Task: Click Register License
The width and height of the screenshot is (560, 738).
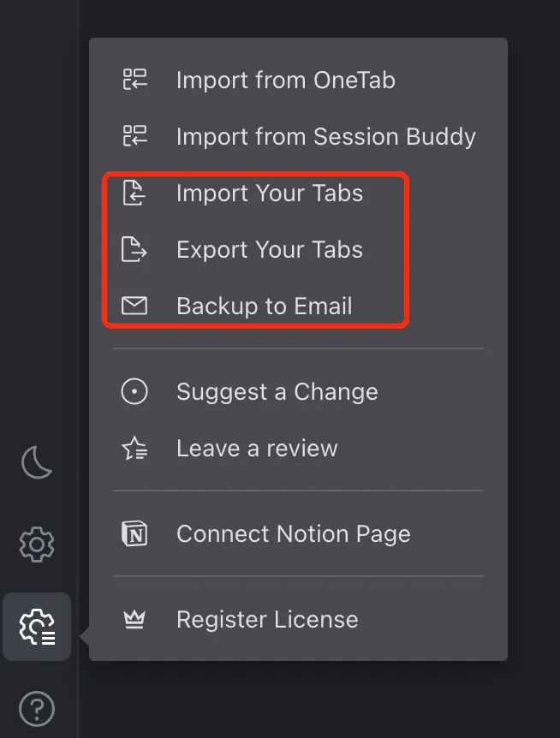Action: (x=266, y=619)
